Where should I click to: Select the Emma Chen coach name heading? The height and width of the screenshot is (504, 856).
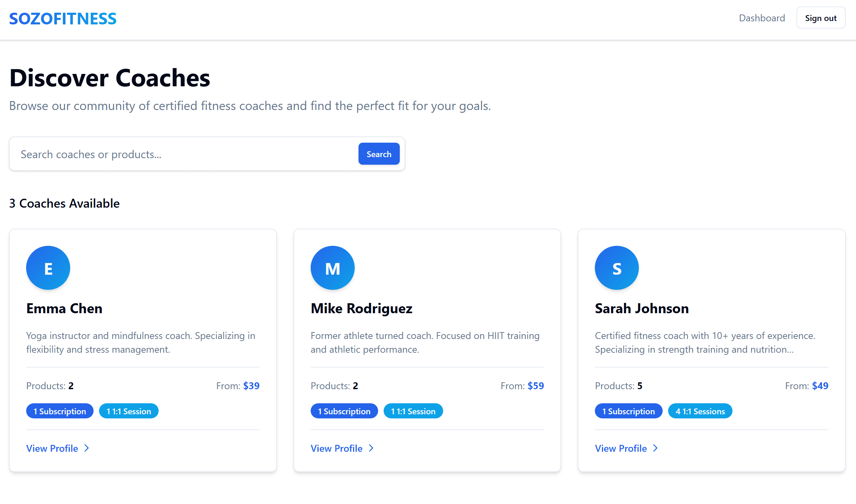pyautogui.click(x=64, y=308)
